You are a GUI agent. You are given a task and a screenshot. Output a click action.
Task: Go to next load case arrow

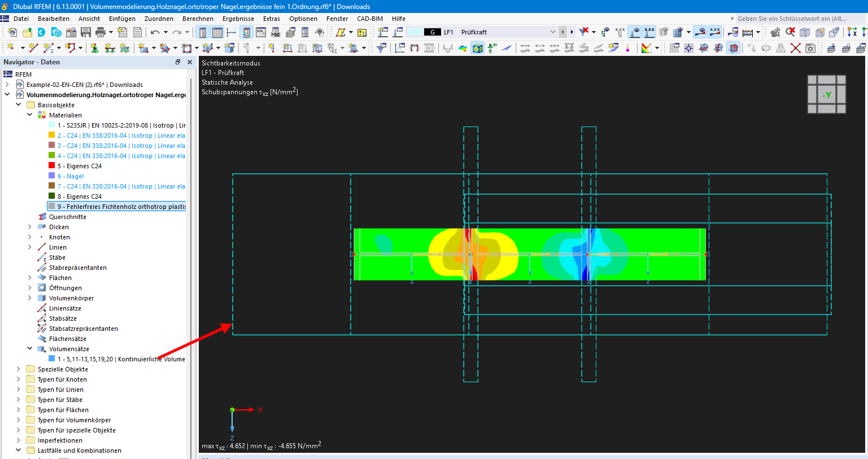(572, 32)
